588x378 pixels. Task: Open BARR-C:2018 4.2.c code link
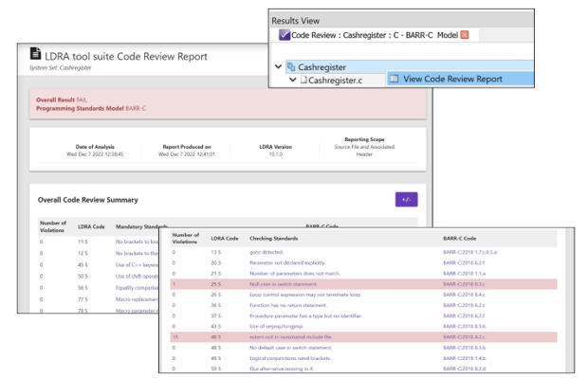(x=465, y=337)
